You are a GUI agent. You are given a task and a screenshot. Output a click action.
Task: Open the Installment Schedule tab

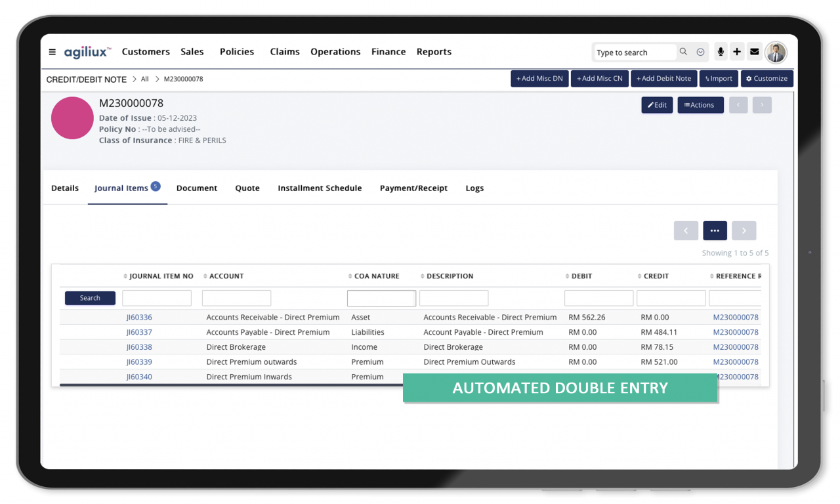point(320,188)
